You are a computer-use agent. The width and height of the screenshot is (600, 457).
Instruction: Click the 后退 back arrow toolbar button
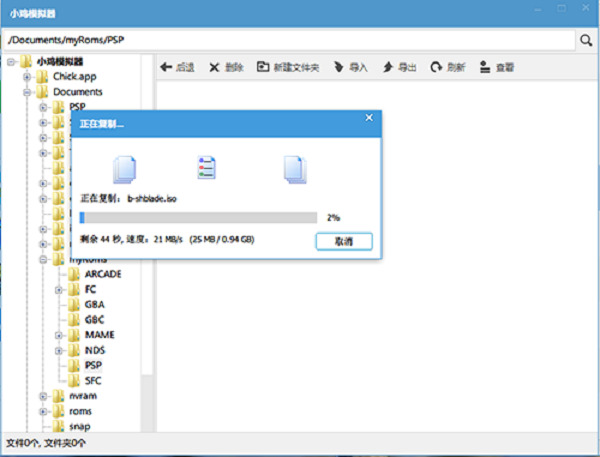tap(177, 68)
